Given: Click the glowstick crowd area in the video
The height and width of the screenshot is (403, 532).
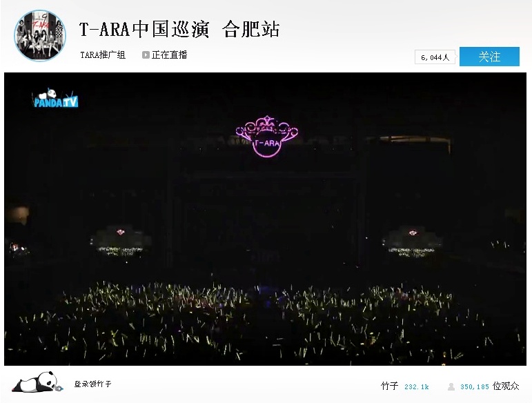Looking at the screenshot, I should (x=265, y=322).
